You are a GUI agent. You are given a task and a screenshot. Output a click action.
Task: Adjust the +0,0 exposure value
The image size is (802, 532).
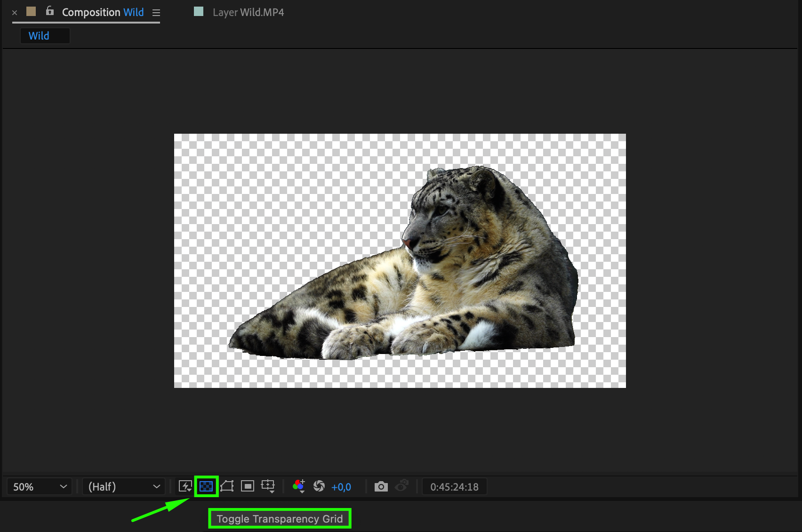(341, 487)
